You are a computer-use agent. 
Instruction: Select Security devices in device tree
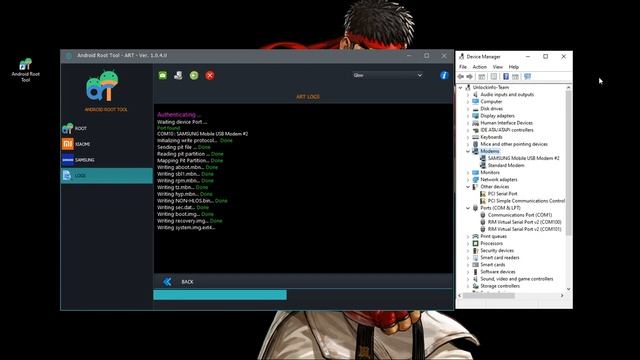click(497, 250)
